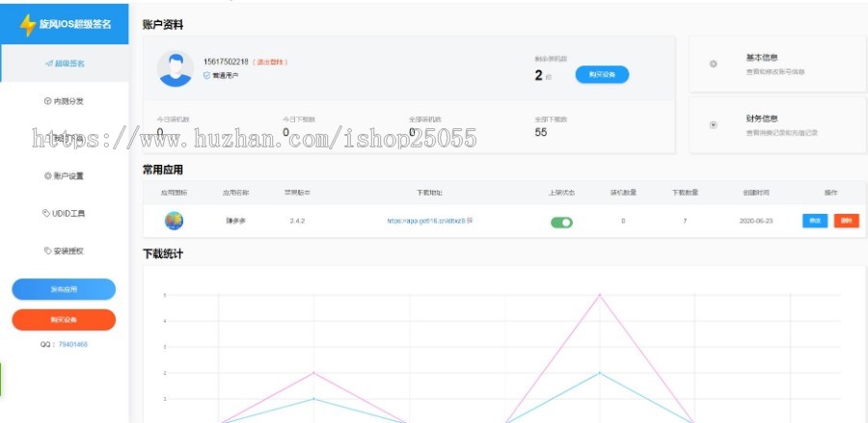Viewport: 868px width, 423px height.
Task: Click the 常用应用 section heading
Action: tap(163, 170)
